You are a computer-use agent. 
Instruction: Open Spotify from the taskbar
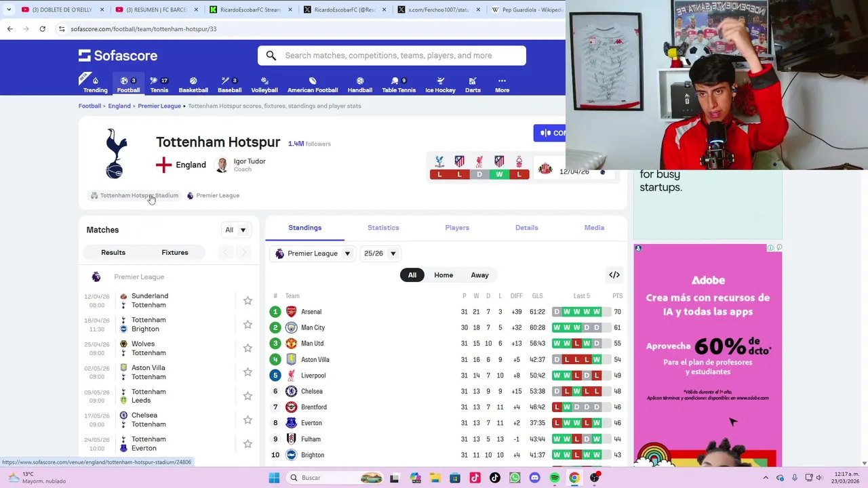point(555,478)
